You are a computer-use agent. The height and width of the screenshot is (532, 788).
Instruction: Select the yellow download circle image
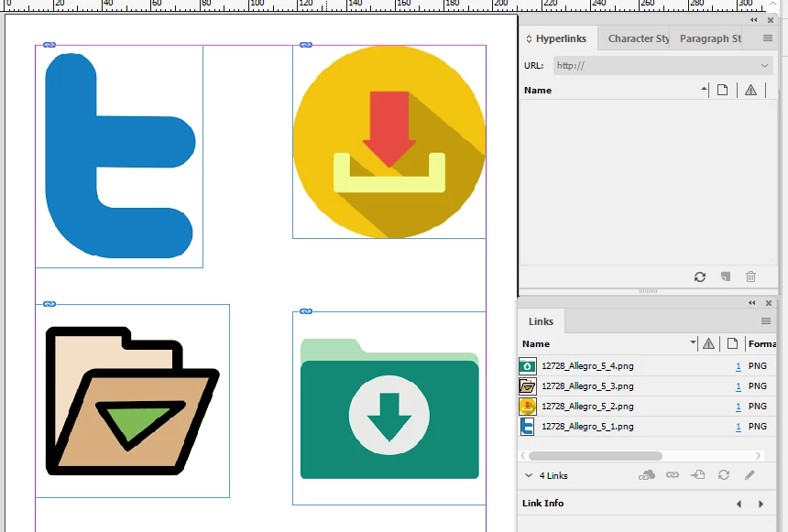point(389,142)
